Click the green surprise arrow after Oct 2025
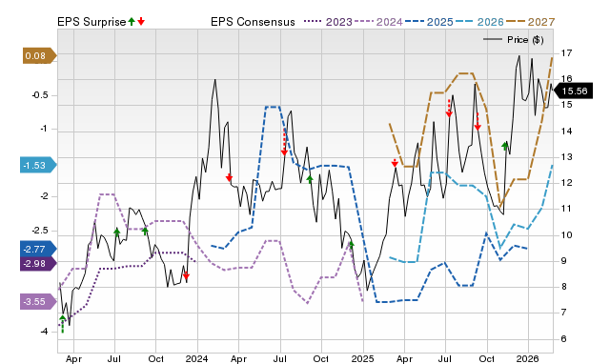The image size is (610, 364). 505,146
